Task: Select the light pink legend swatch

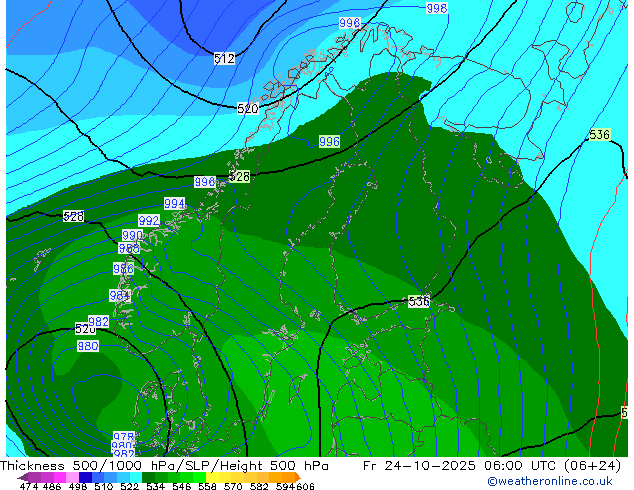Action: click(x=72, y=477)
